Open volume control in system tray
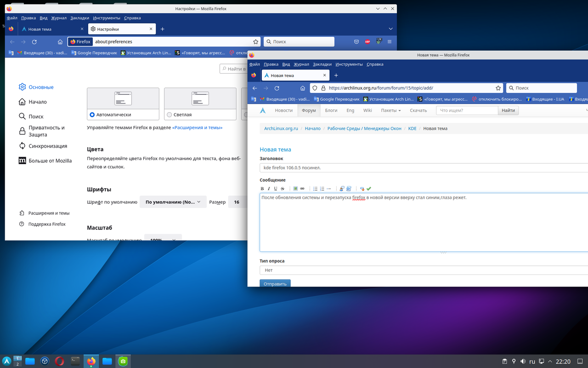The width and height of the screenshot is (588, 368). (x=523, y=361)
